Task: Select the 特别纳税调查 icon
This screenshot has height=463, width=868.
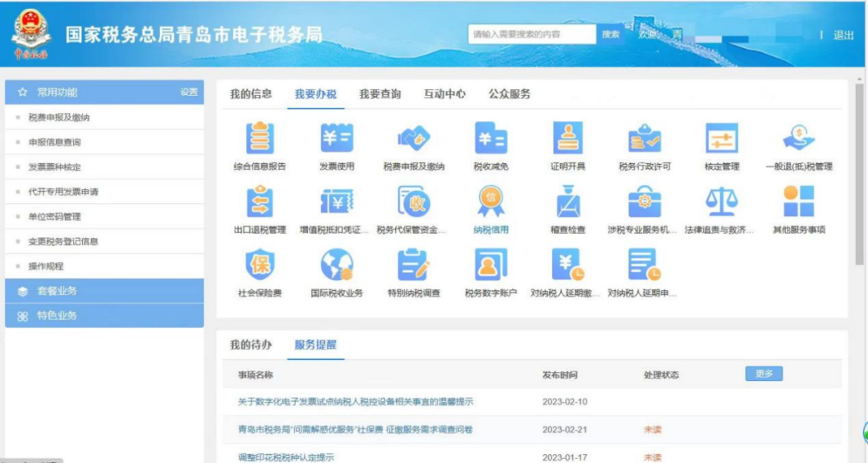Action: pos(414,264)
